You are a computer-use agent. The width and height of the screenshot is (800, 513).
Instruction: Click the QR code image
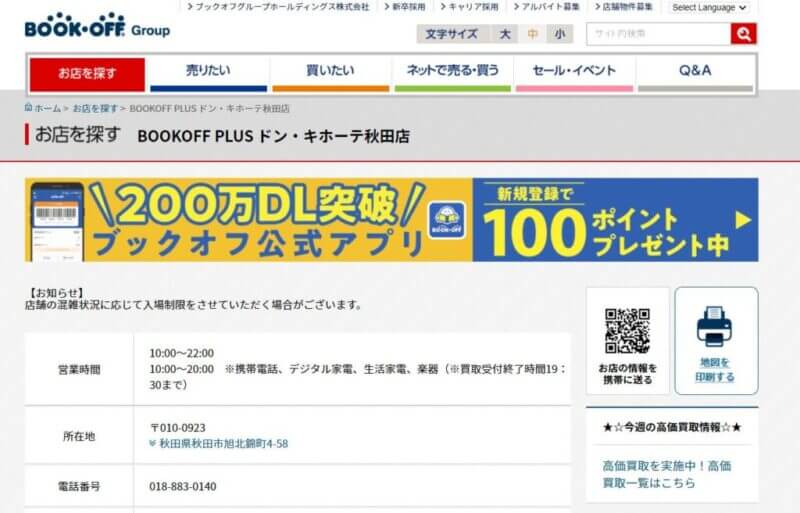click(x=628, y=331)
